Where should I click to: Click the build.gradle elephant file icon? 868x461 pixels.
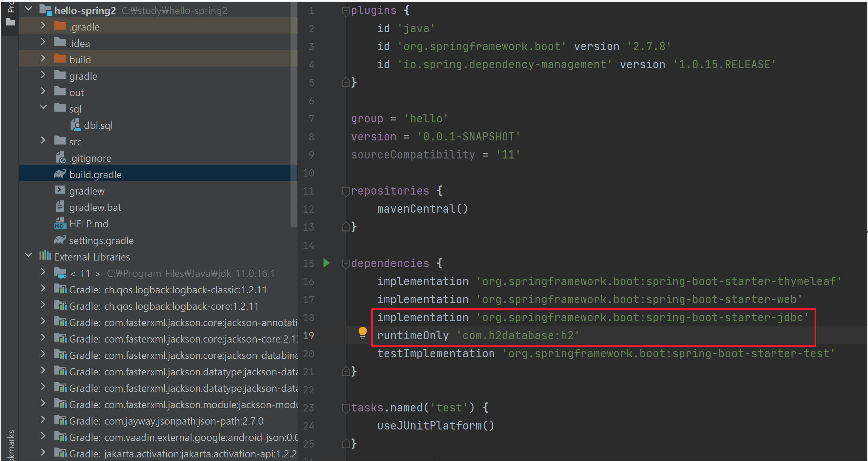coord(60,174)
